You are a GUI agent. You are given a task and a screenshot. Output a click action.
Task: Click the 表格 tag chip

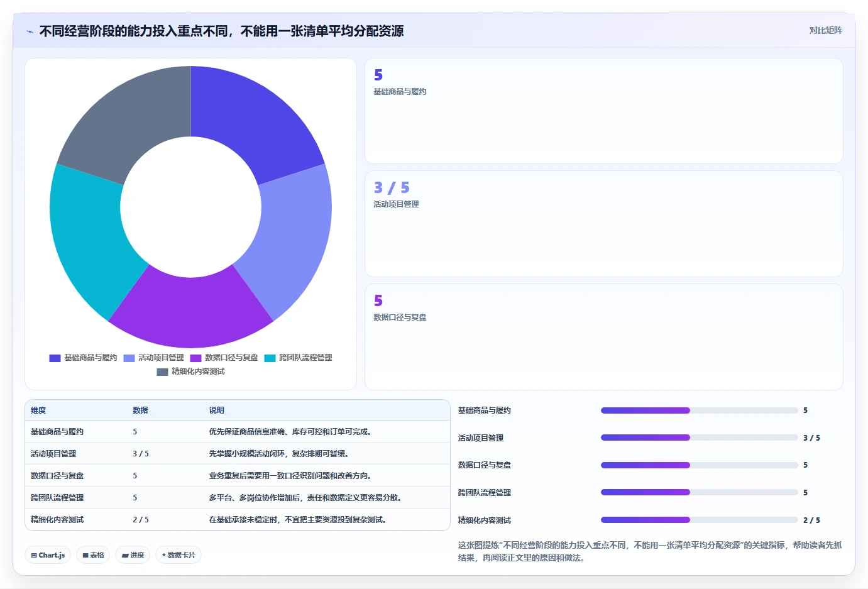[93, 555]
